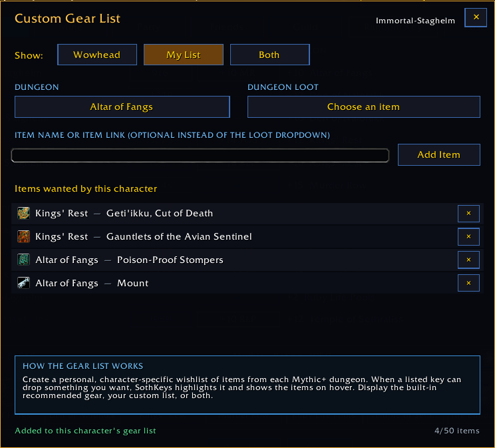Click the Poison-Proof Stompers item icon

coord(24,260)
